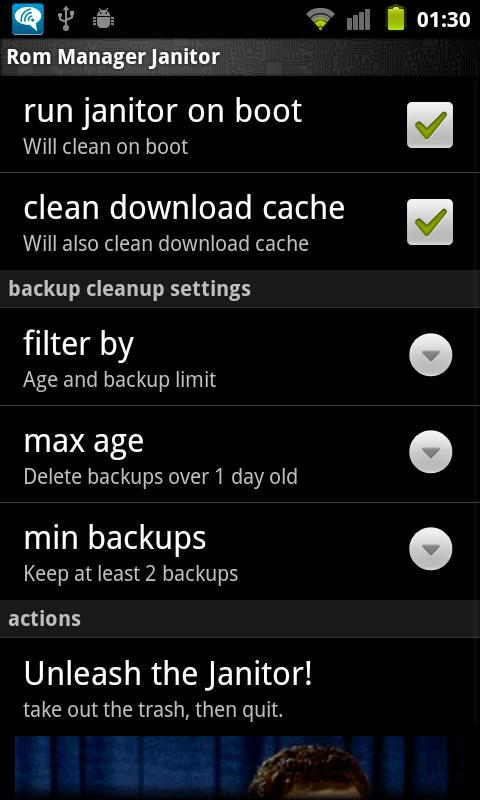The width and height of the screenshot is (480, 800).
Task: Tap the janitor photo at the bottom
Action: [x=240, y=768]
